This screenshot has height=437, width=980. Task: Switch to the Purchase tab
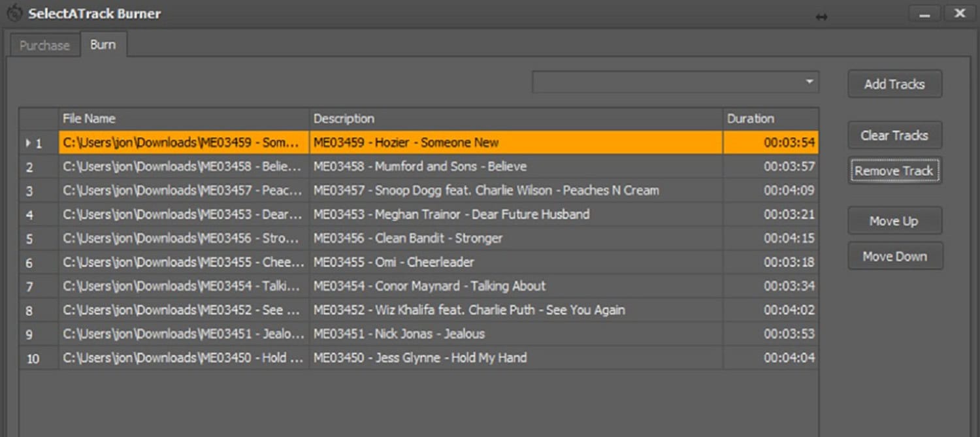tap(44, 45)
